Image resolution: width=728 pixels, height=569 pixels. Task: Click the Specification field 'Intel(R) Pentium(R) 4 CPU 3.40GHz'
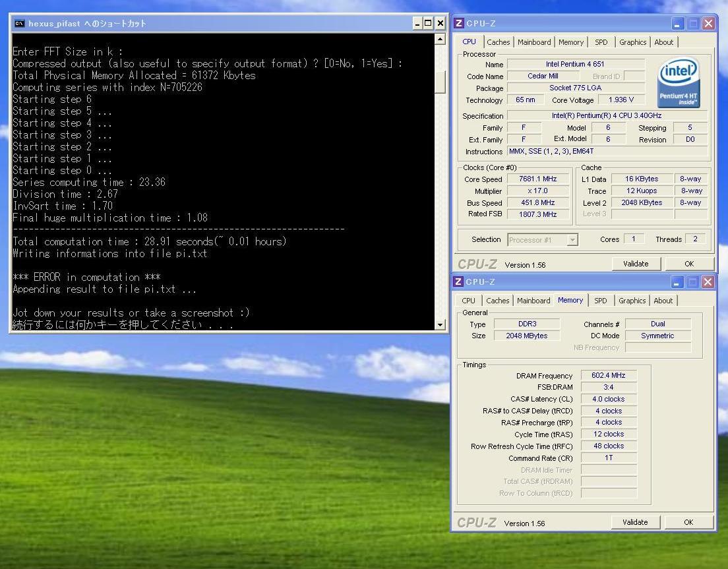point(607,115)
